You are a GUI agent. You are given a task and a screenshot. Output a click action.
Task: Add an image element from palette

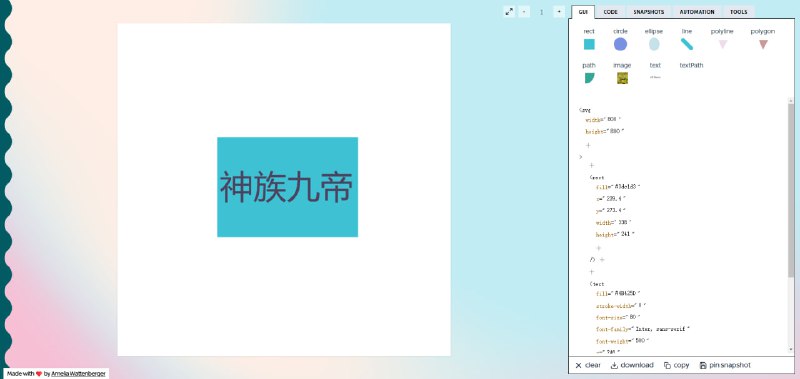pyautogui.click(x=622, y=74)
